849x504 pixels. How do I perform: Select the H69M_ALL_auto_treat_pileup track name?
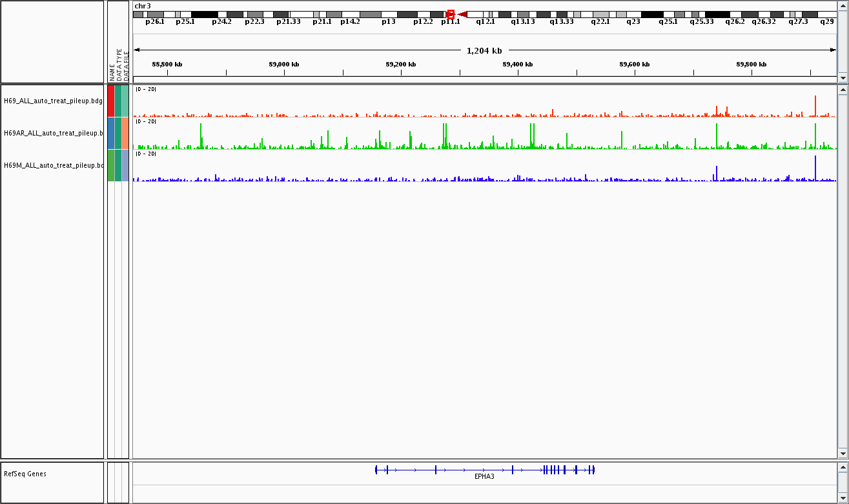click(x=53, y=165)
